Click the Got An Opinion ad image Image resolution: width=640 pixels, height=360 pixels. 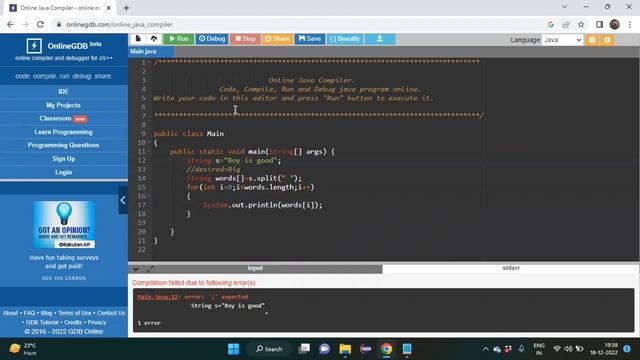coord(64,224)
